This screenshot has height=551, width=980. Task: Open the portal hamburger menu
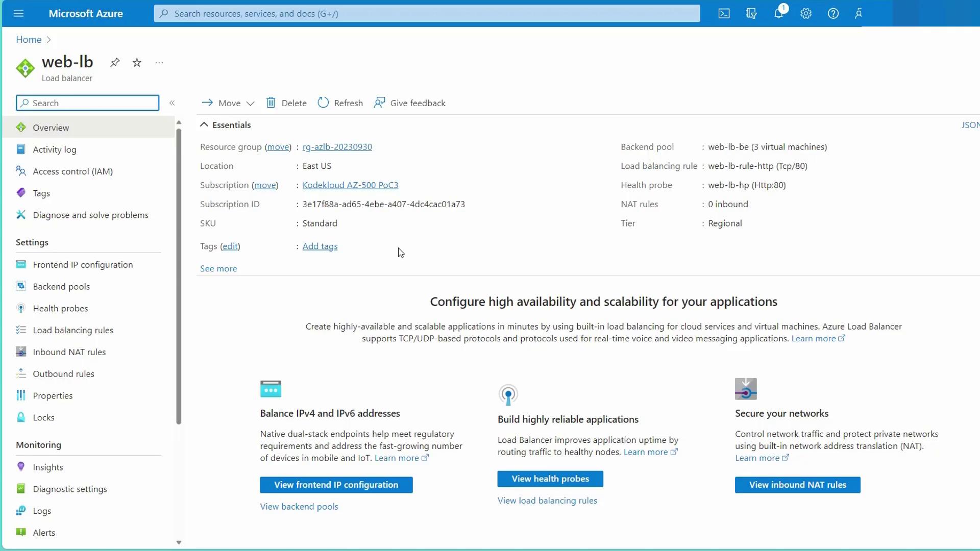19,14
